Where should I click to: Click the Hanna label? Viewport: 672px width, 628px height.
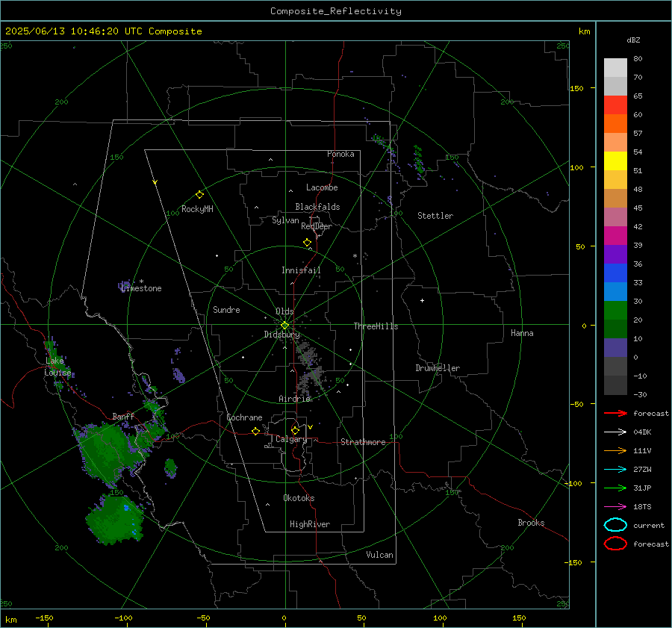[522, 333]
